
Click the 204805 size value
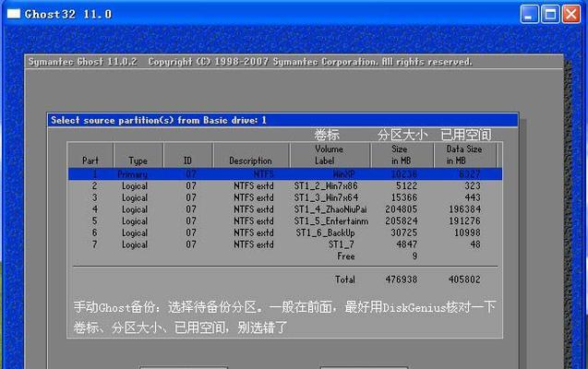402,209
